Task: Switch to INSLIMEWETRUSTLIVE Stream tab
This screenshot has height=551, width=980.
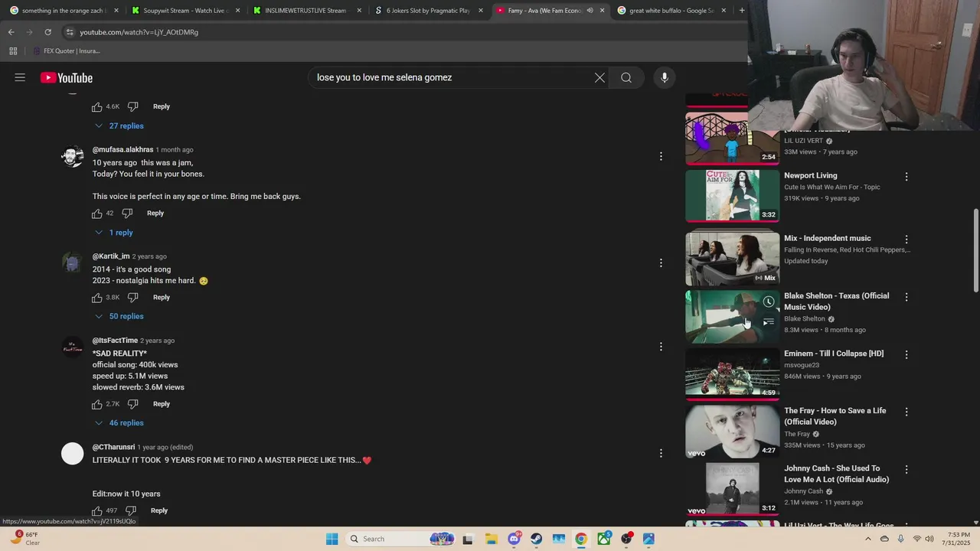Action: point(306,11)
